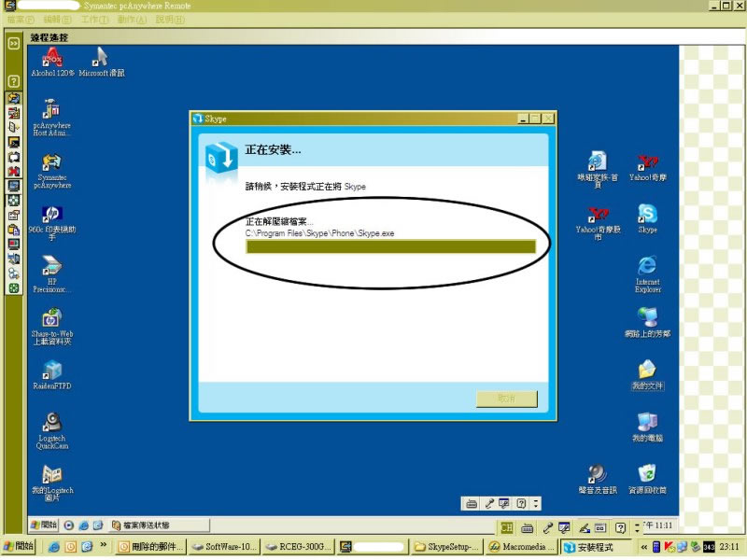Switch to the 安裝程式 taskbar window
Screen dimensions: 747x560
[x=596, y=547]
